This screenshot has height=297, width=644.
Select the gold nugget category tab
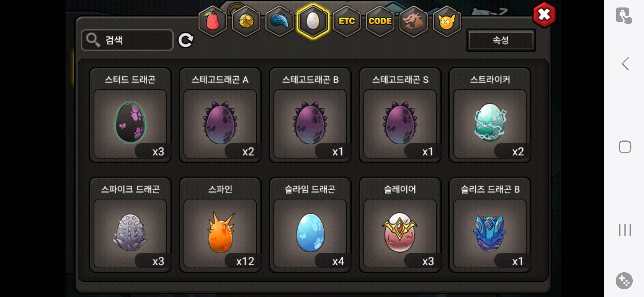coord(246,21)
